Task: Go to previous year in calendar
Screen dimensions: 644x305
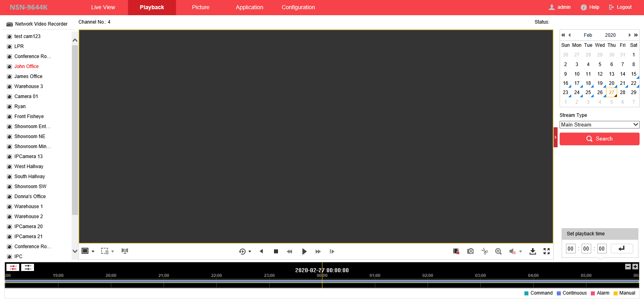Action: coord(563,35)
